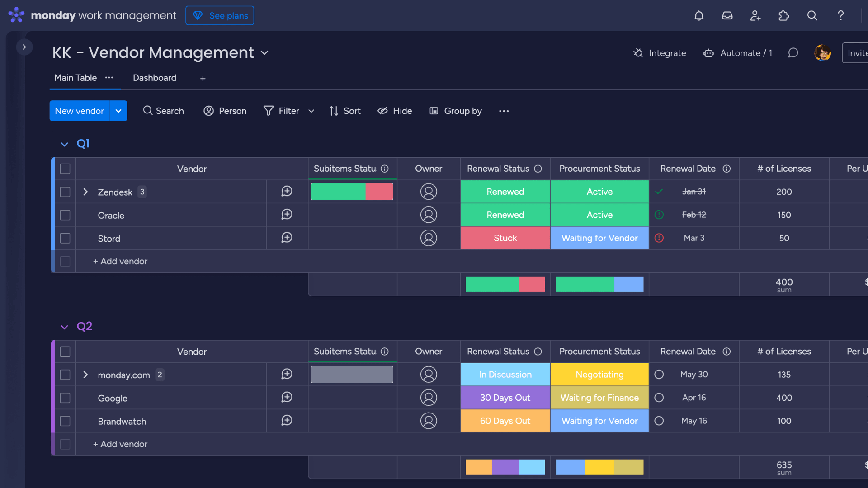The width and height of the screenshot is (868, 488).
Task: Select all vendors in Q2 header checkbox
Action: [65, 352]
